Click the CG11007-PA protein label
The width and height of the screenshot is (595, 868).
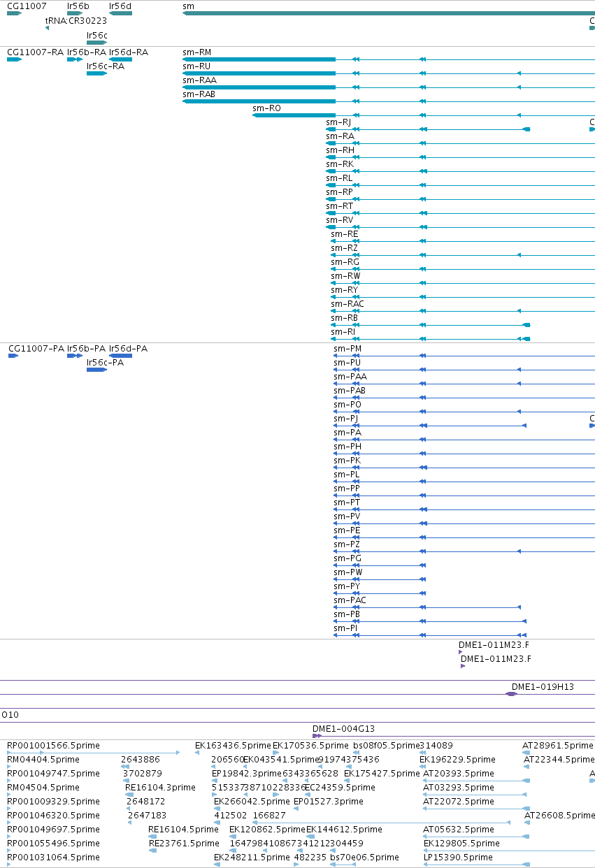(x=36, y=349)
